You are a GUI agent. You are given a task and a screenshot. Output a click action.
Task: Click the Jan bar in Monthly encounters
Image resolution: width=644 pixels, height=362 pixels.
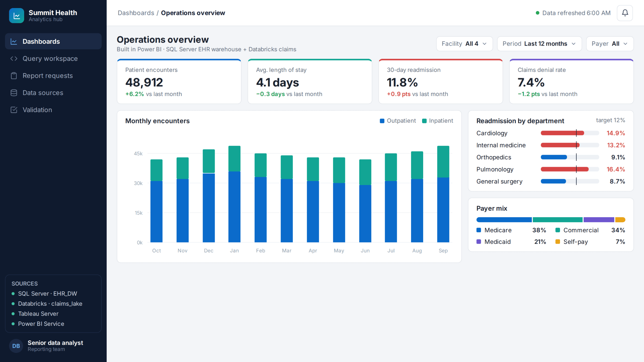(x=234, y=194)
